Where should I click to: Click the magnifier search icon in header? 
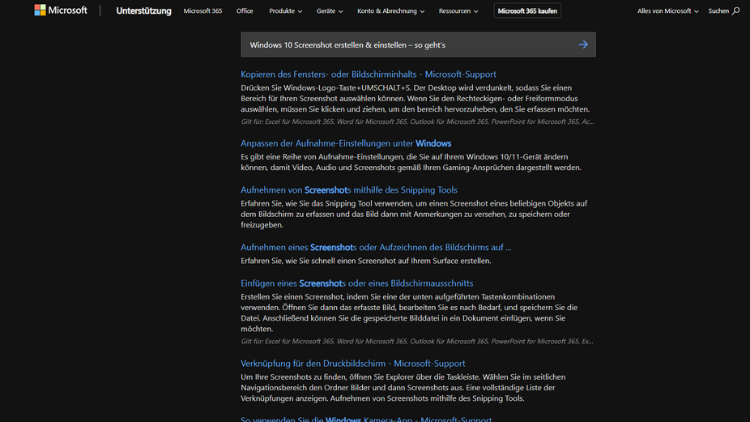[736, 11]
